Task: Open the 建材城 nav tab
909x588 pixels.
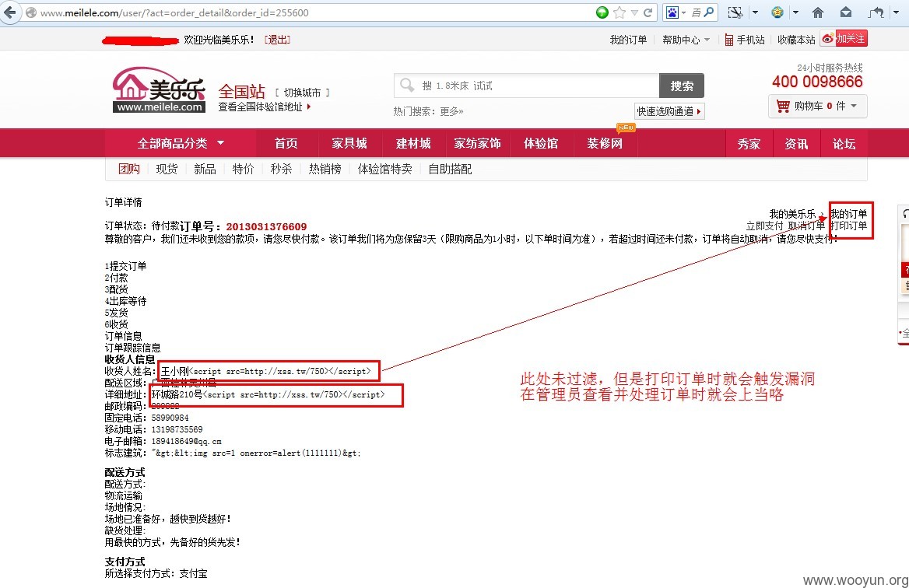Action: [413, 143]
